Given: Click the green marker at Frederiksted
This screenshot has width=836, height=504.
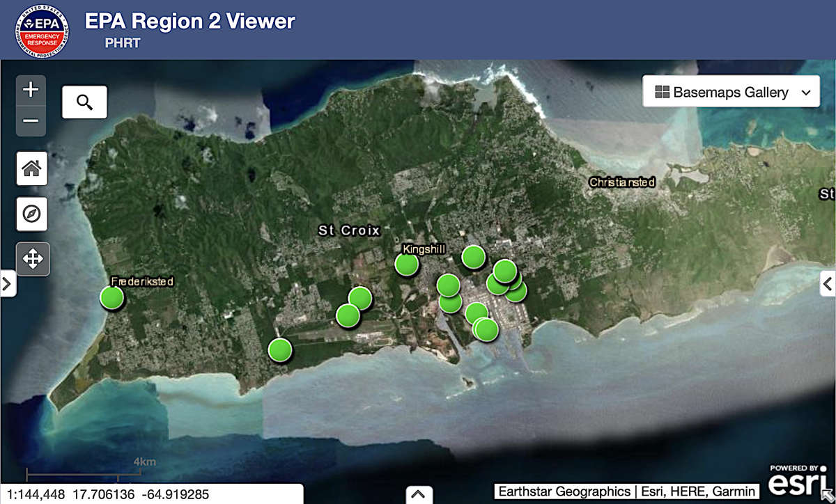Looking at the screenshot, I should click(x=111, y=297).
